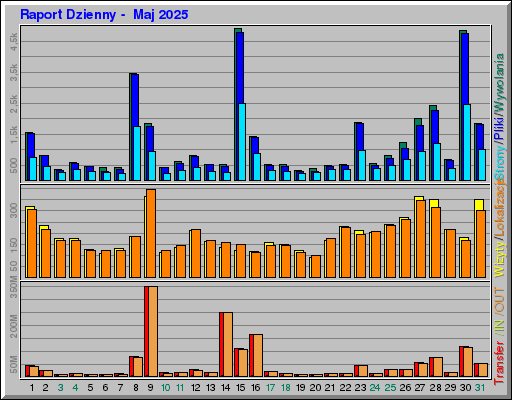Click the "3,5k" y-axis label

pos(14,73)
